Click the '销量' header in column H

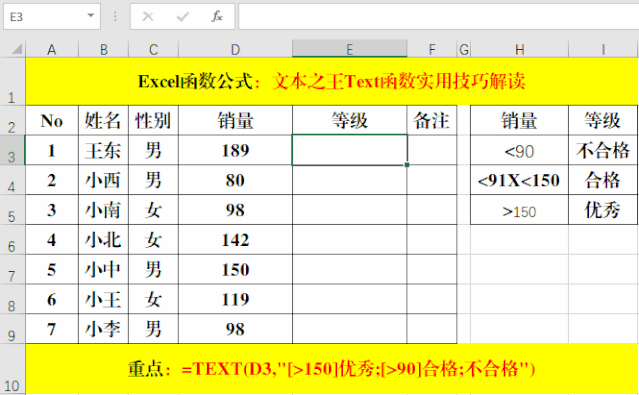tap(520, 121)
